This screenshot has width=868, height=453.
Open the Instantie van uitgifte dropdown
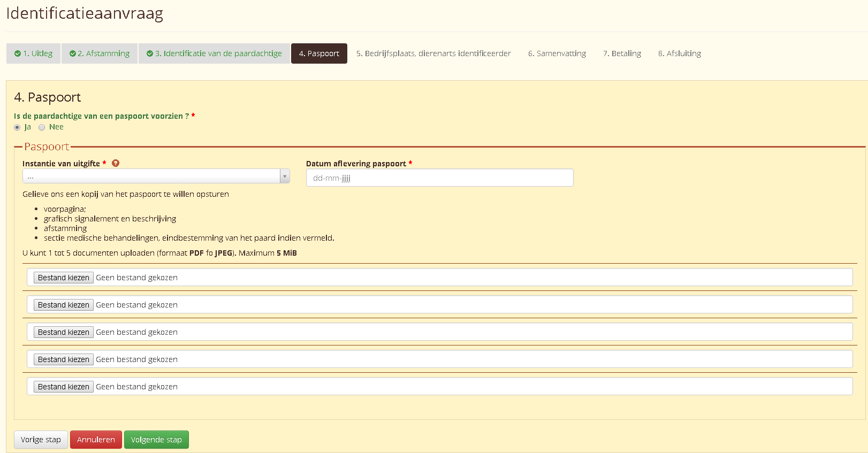156,176
